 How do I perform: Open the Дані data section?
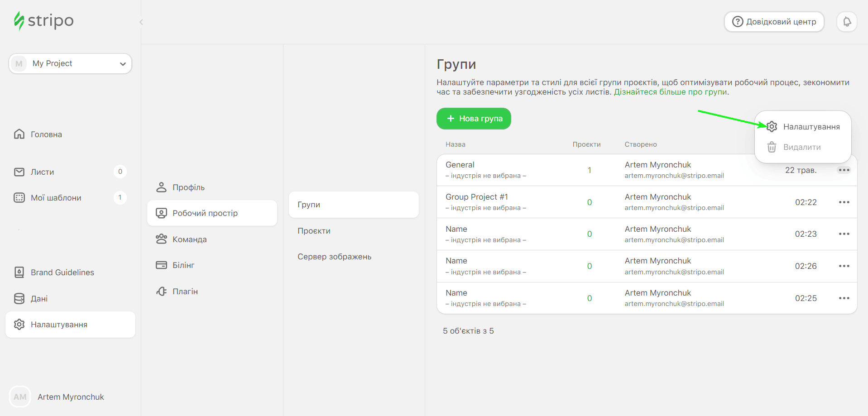[39, 299]
